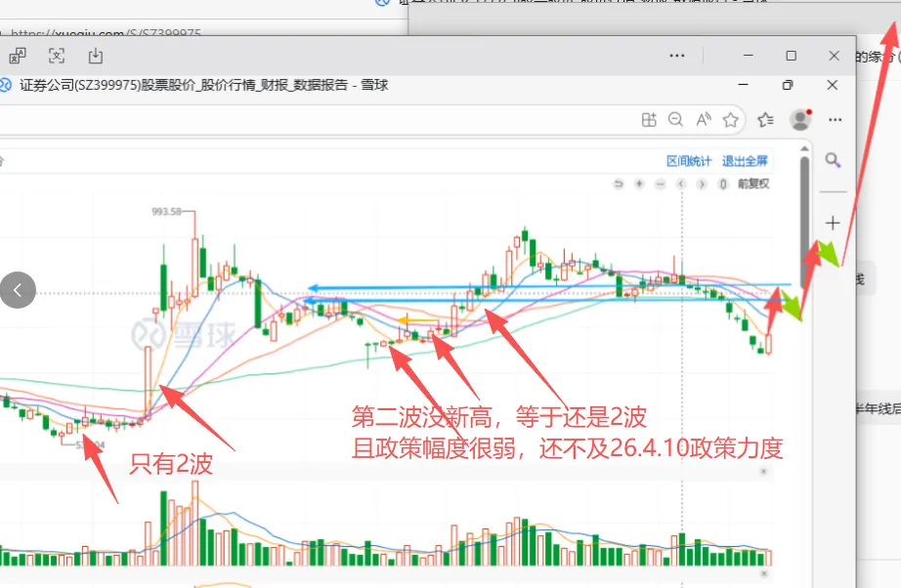Image resolution: width=901 pixels, height=588 pixels.
Task: Add the stock to favorites via star
Action: (x=730, y=118)
